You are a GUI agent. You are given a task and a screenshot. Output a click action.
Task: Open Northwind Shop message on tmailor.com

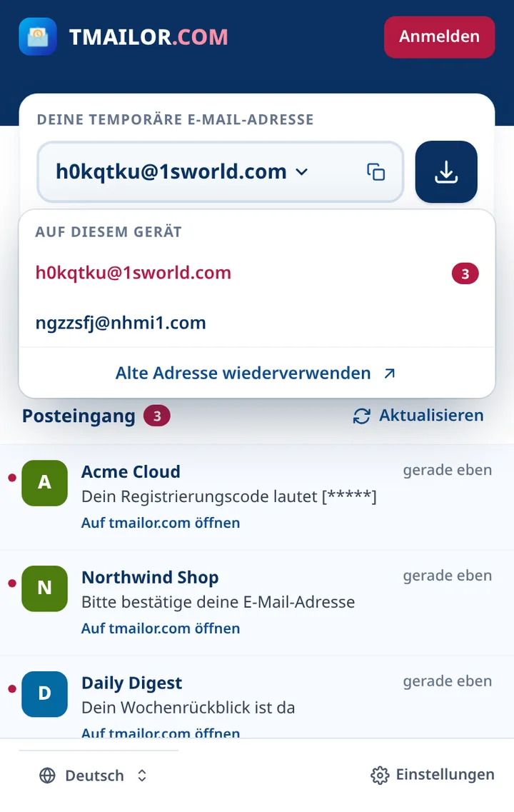click(x=161, y=628)
